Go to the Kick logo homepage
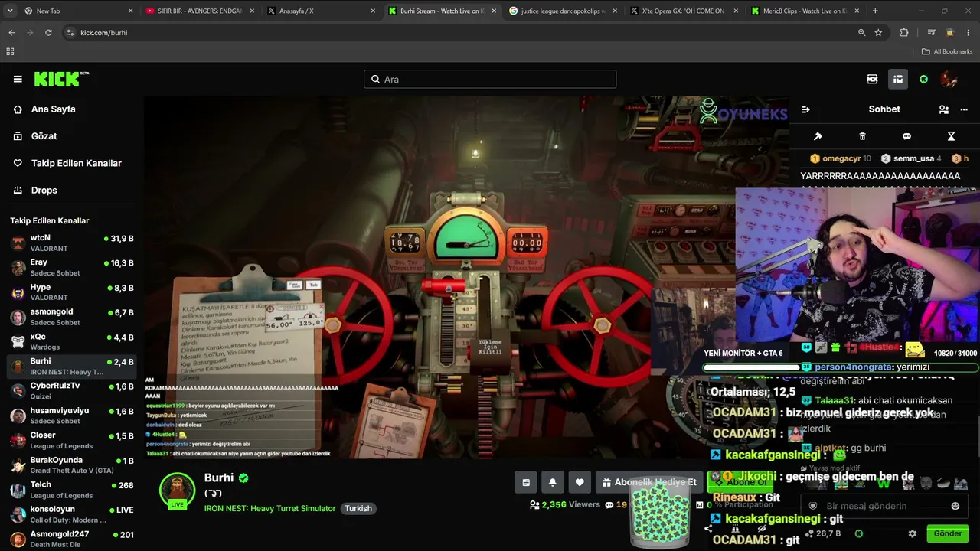 pos(61,79)
